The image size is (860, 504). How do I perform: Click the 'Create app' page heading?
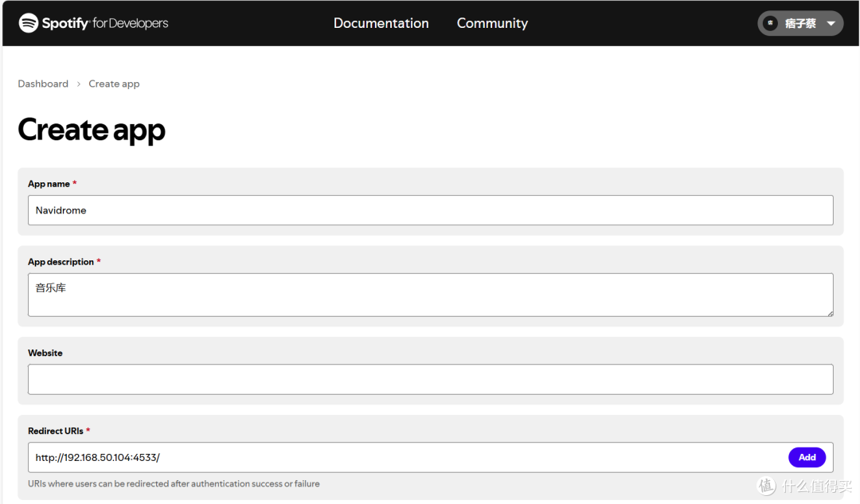click(92, 131)
